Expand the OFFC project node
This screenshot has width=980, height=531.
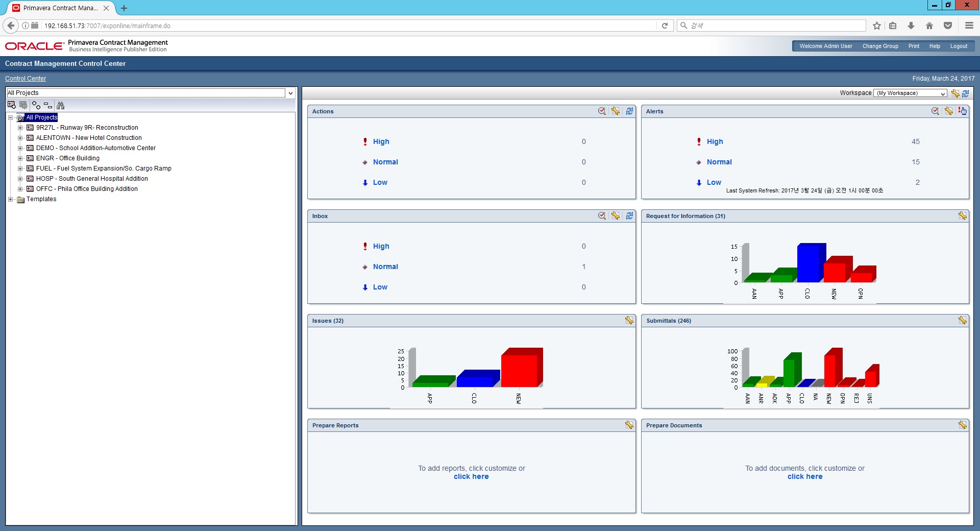(20, 189)
